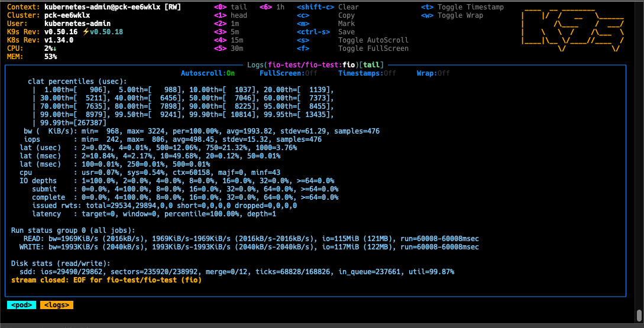Image resolution: width=644 pixels, height=328 pixels.
Task: Click the Autoscroll:On indicator
Action: (x=209, y=73)
